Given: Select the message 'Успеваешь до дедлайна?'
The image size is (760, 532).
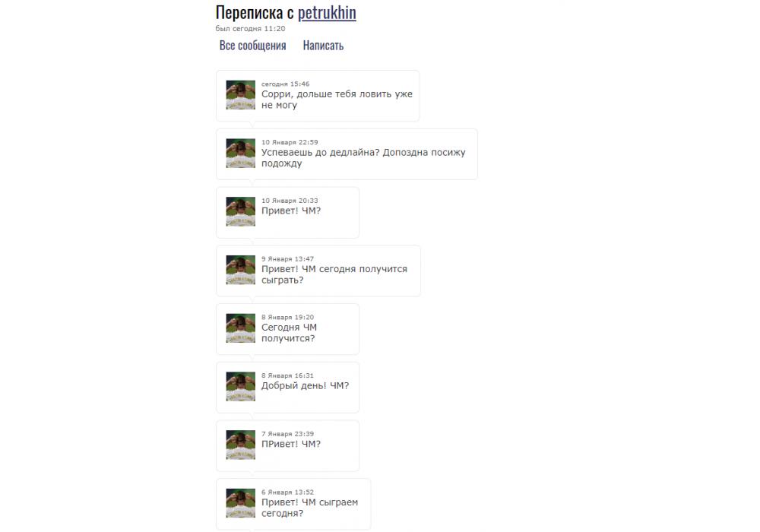Looking at the screenshot, I should point(363,158).
